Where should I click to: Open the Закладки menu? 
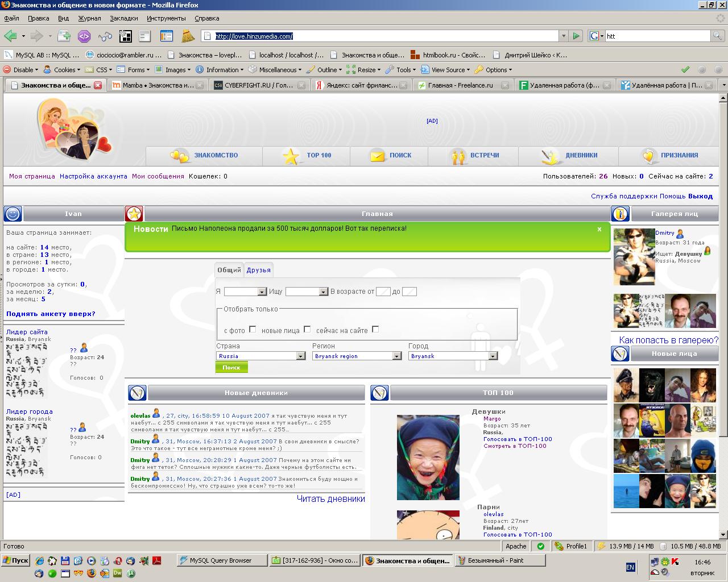click(x=124, y=18)
